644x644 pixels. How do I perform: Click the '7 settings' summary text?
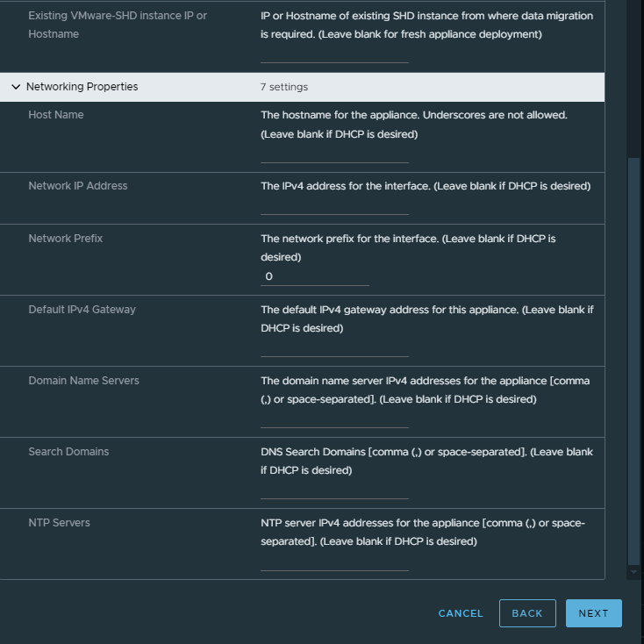pos(284,87)
